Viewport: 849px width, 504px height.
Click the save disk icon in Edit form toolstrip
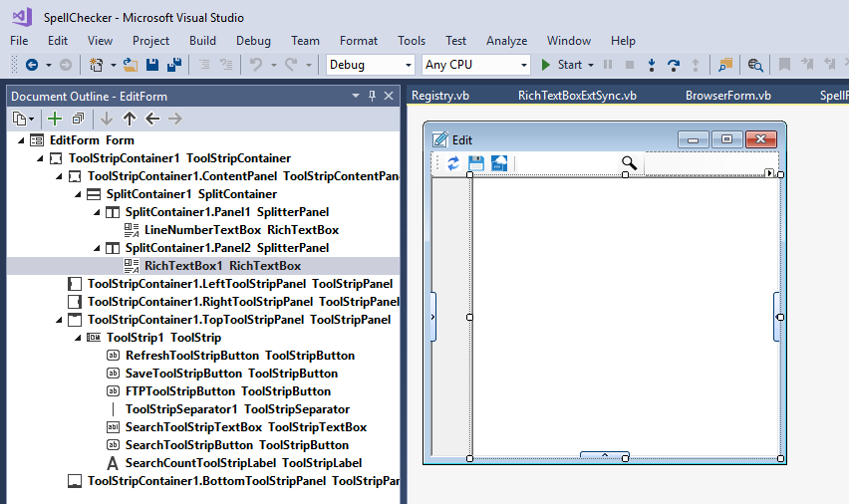[476, 163]
